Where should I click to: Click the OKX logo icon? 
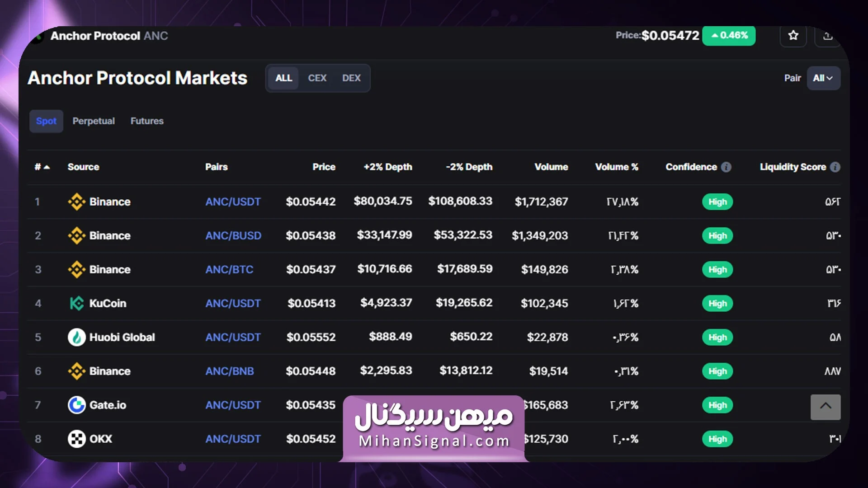76,439
